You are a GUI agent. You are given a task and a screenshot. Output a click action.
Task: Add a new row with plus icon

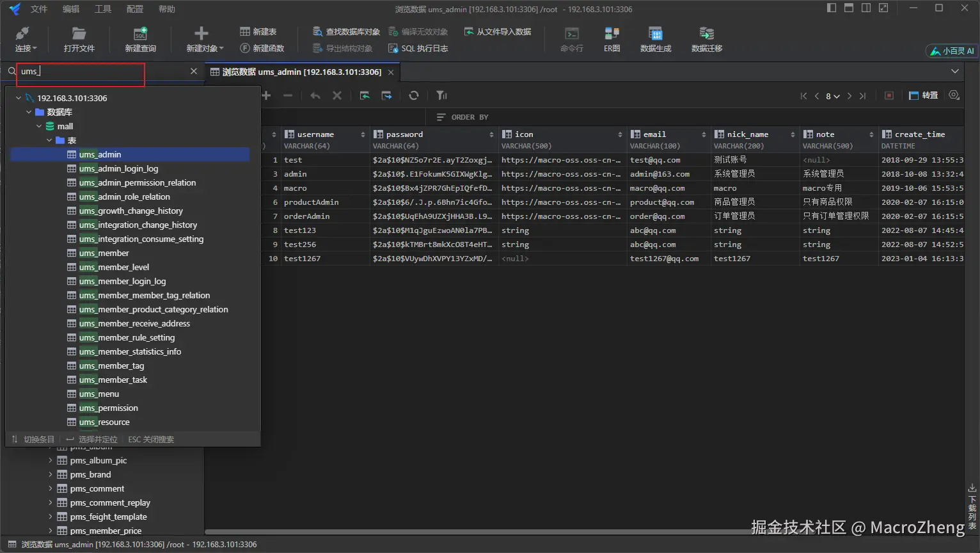click(x=267, y=95)
